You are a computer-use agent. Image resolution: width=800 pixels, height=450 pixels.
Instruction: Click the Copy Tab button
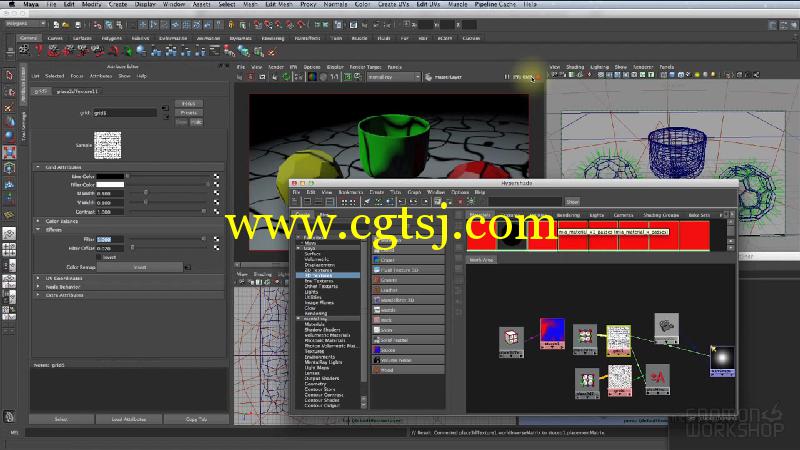point(196,419)
